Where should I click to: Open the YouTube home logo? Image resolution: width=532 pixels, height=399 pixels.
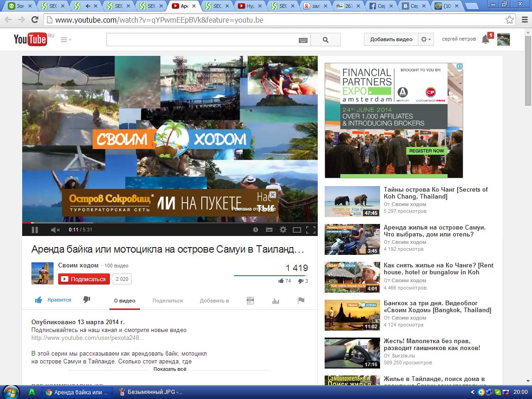[x=30, y=39]
